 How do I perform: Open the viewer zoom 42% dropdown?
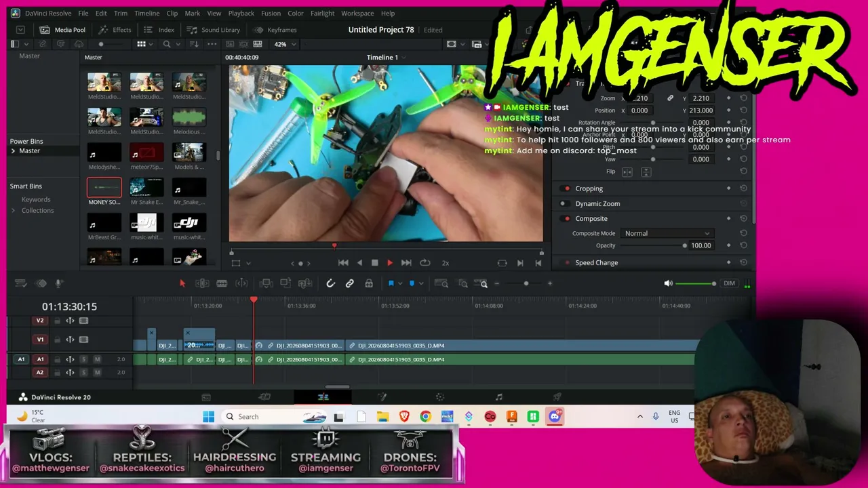pyautogui.click(x=284, y=44)
